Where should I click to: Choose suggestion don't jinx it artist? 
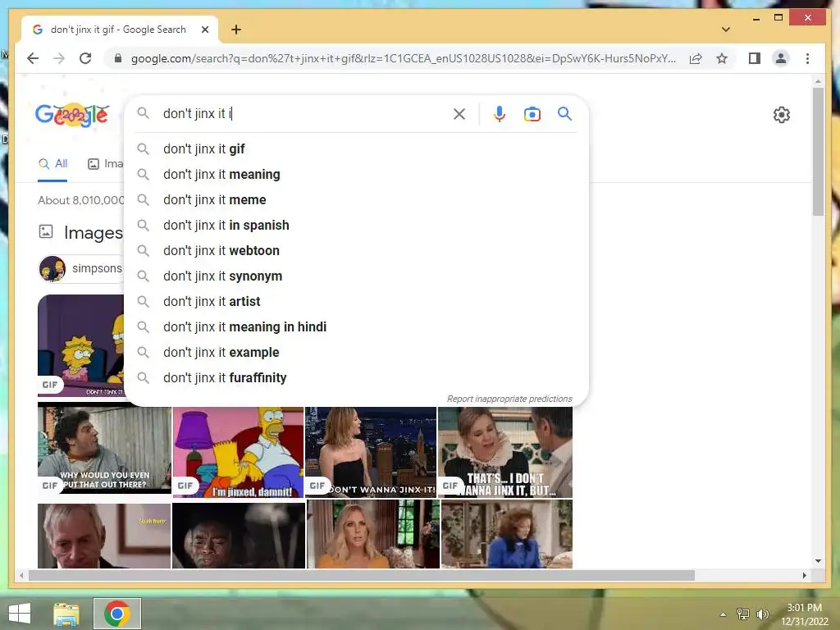tap(356, 302)
